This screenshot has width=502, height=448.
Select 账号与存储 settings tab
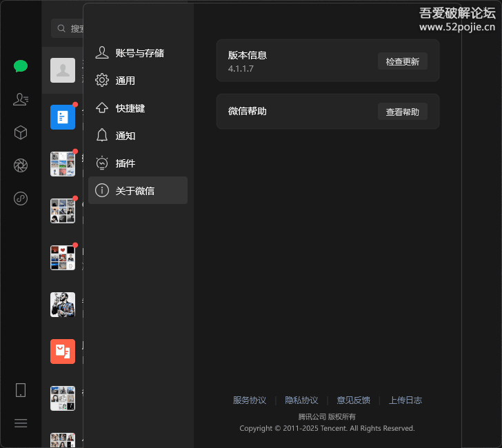[x=138, y=53]
